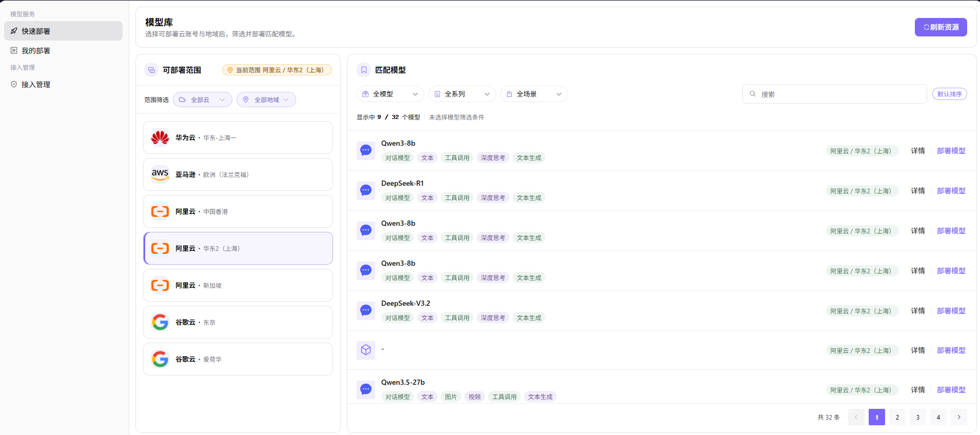980x435 pixels.
Task: Open the 全部地域 region filter dropdown
Action: click(266, 100)
